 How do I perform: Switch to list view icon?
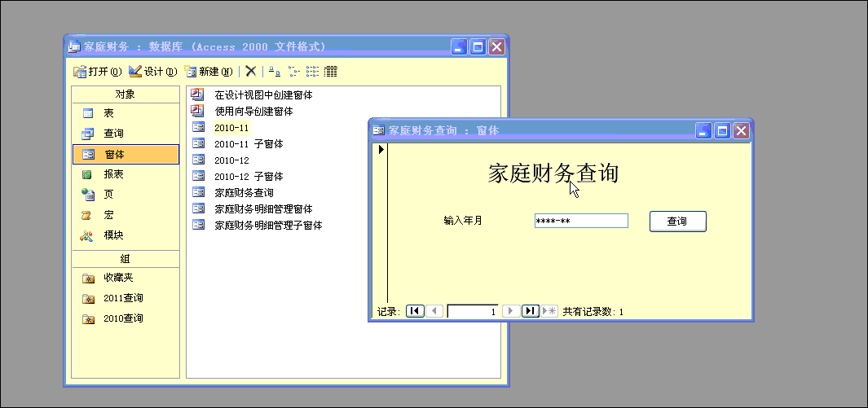click(x=312, y=72)
